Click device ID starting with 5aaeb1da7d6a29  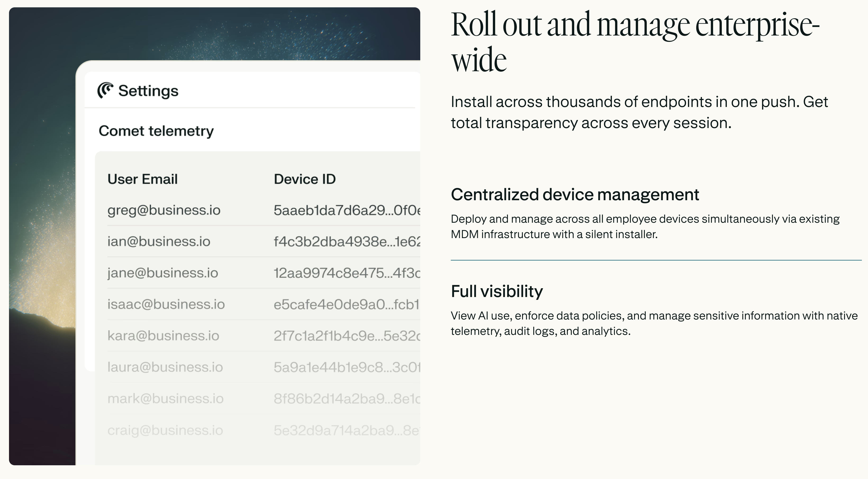click(x=346, y=210)
